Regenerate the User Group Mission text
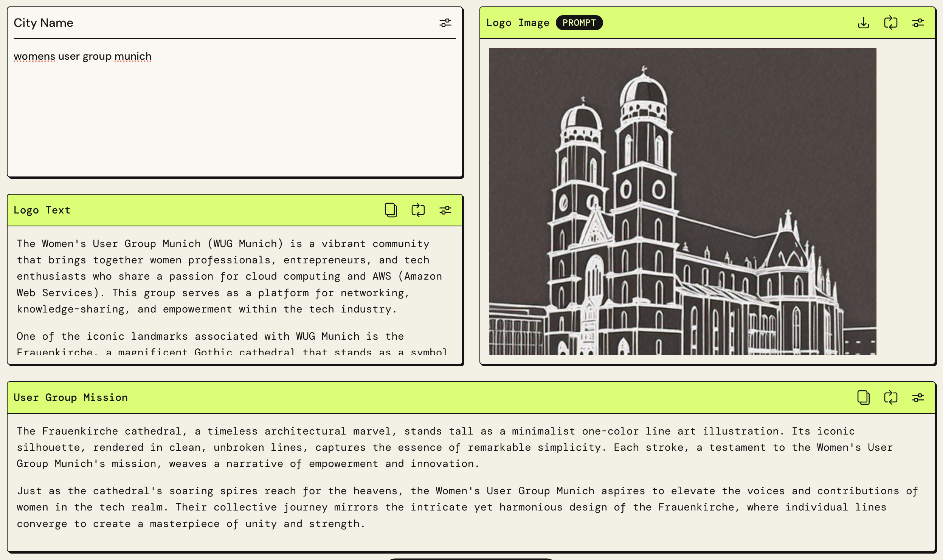 tap(890, 398)
